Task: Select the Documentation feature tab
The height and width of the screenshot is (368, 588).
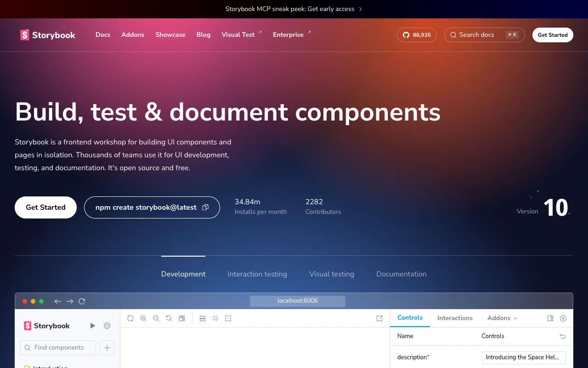Action: 401,274
